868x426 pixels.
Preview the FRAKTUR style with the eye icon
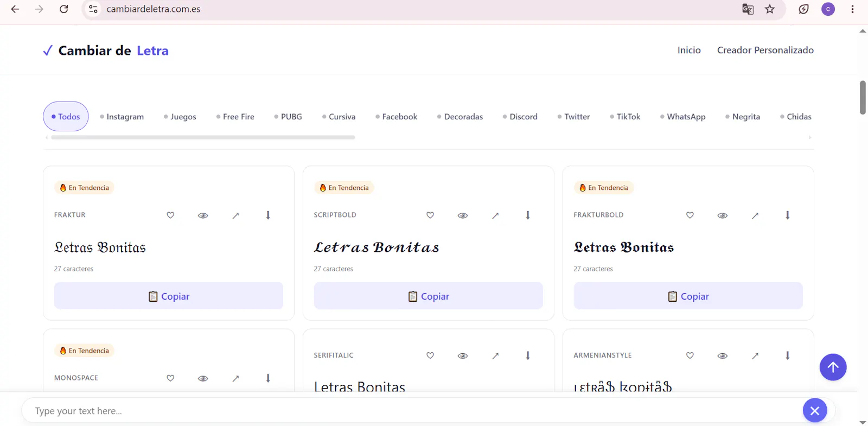point(203,215)
